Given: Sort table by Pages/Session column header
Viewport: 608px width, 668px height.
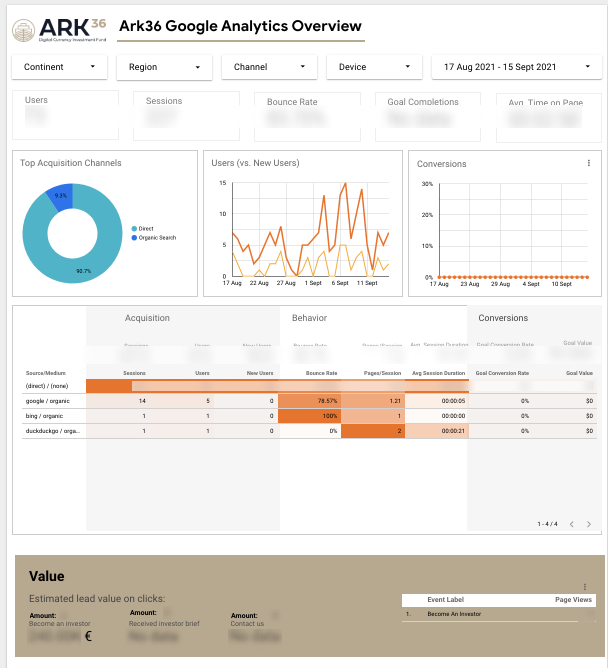Looking at the screenshot, I should [382, 373].
